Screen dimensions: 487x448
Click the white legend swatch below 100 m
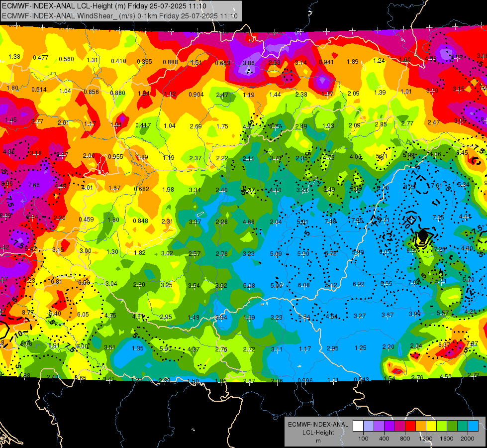pyautogui.click(x=358, y=426)
